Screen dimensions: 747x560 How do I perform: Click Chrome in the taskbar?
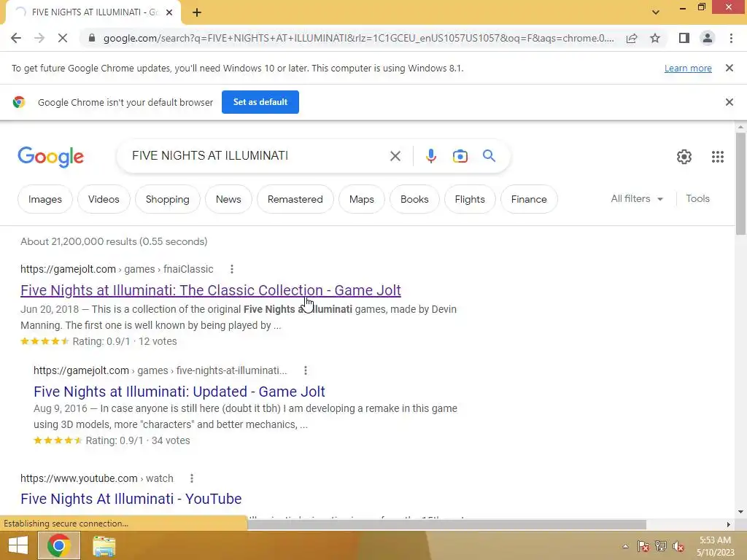58,545
